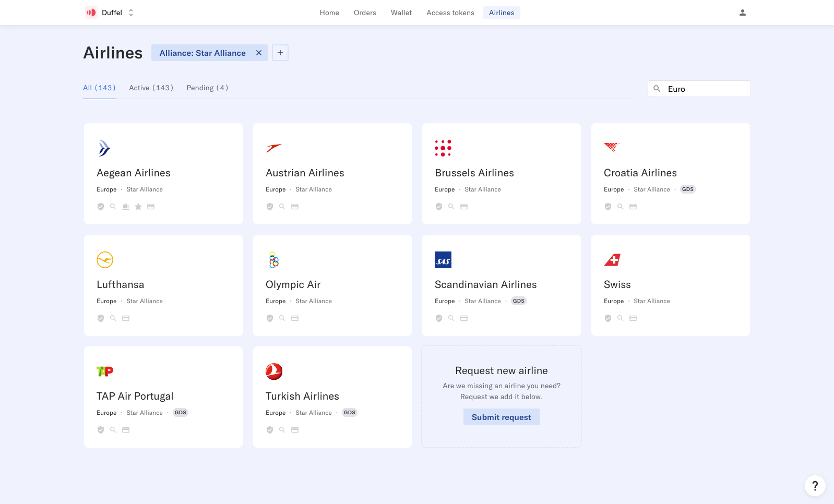Click the search field containing Euro

[x=699, y=89]
